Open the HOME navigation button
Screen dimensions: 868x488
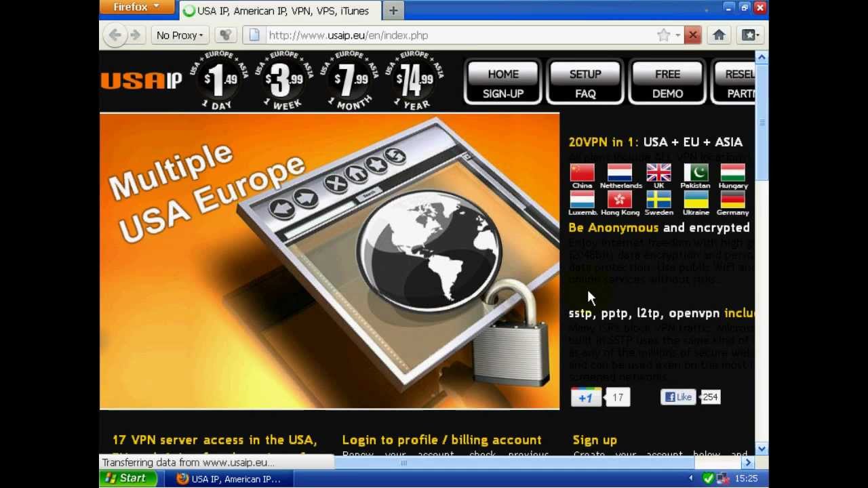503,74
